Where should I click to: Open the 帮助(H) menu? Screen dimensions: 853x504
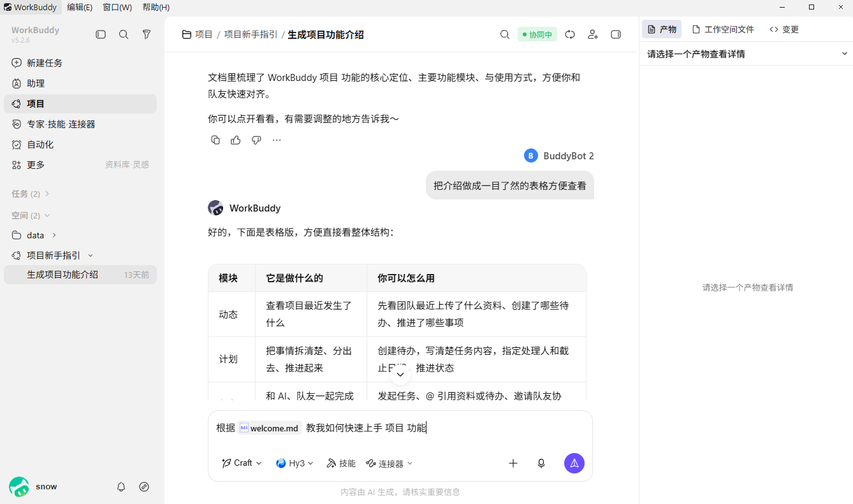pyautogui.click(x=156, y=7)
